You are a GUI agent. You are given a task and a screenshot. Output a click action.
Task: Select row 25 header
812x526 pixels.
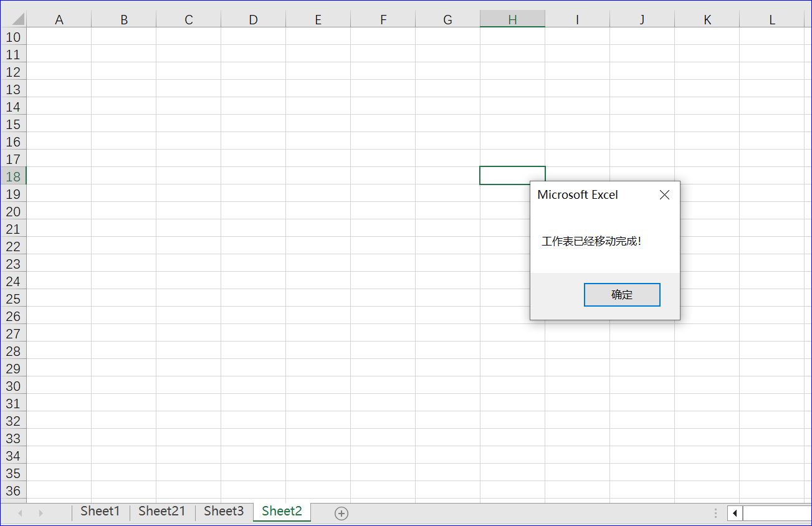pos(13,299)
